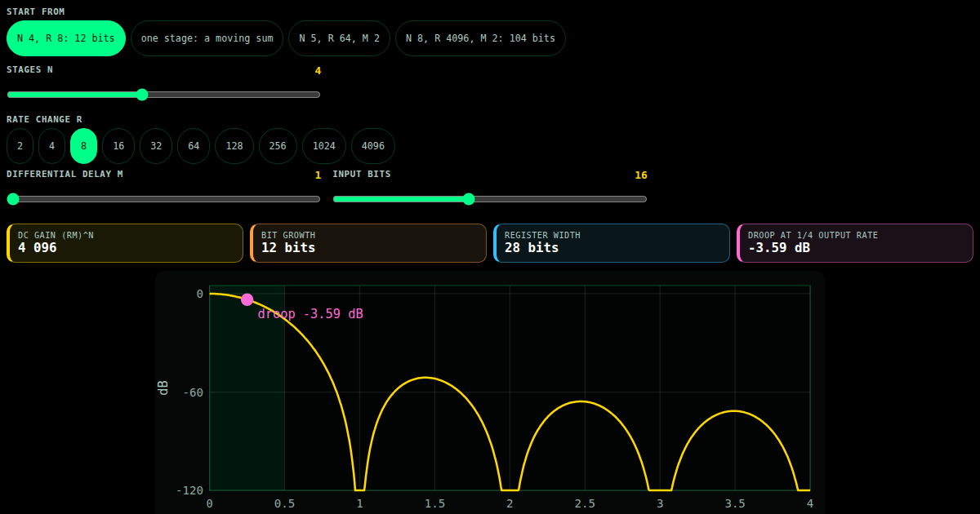Image resolution: width=980 pixels, height=514 pixels.
Task: Choose preset one stage: a moving sum
Action: point(207,38)
